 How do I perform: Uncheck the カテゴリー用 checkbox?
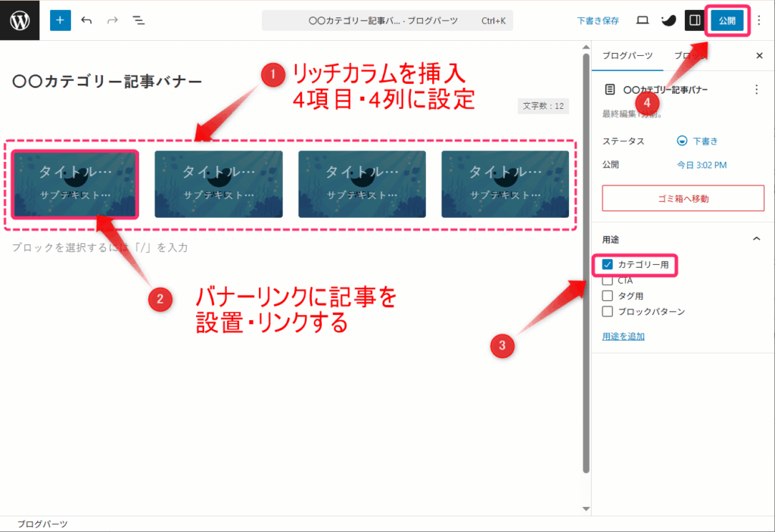(x=608, y=265)
